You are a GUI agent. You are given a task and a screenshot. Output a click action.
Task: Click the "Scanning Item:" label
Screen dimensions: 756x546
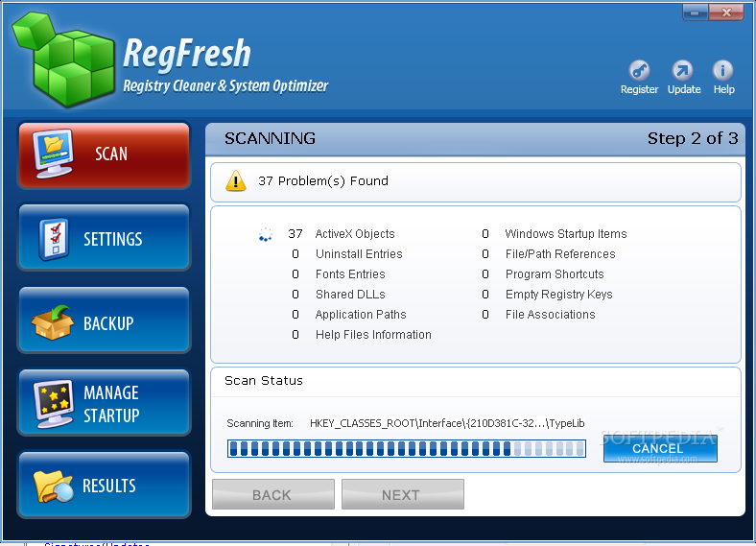[x=259, y=423]
